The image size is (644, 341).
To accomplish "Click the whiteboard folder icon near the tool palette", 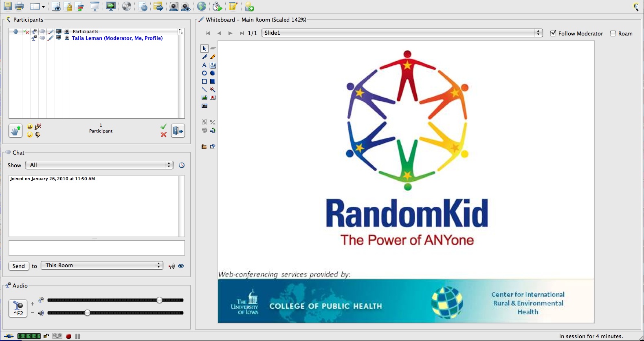I will pos(204,146).
